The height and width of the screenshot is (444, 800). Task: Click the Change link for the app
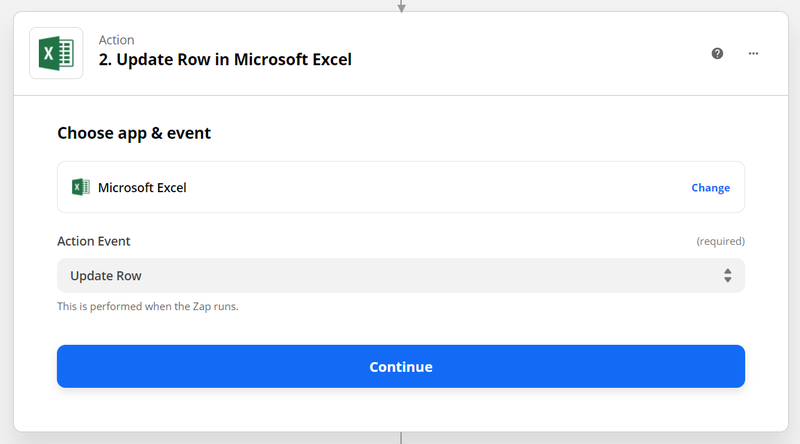click(x=710, y=188)
